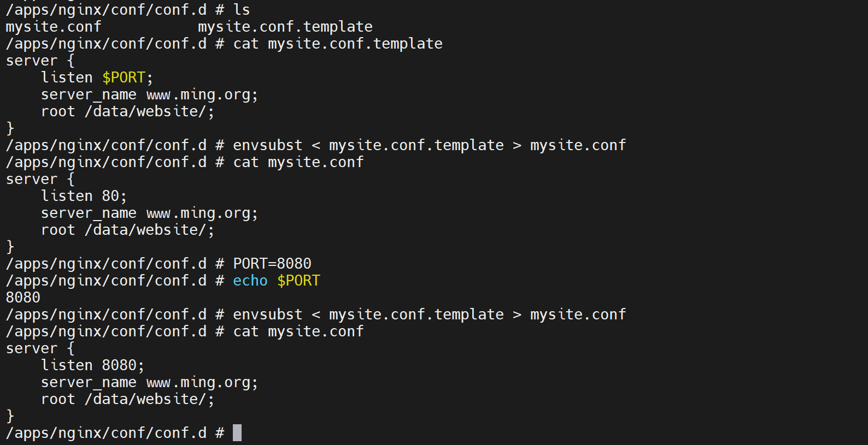
Task: Click the 'listen 80;' line
Action: click(x=84, y=196)
